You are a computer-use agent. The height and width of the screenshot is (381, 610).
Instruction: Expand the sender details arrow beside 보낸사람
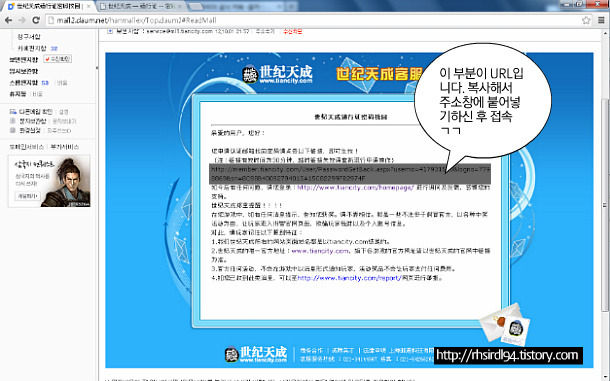(110, 31)
